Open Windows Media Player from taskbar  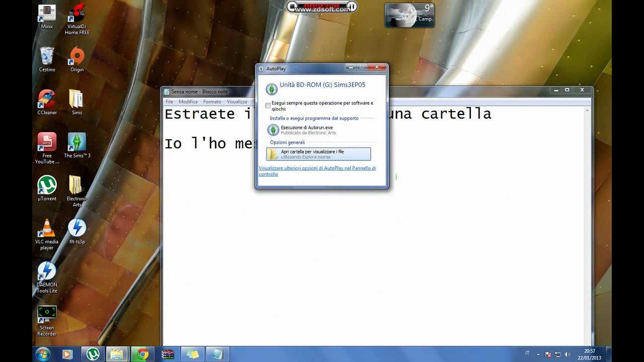tap(67, 354)
